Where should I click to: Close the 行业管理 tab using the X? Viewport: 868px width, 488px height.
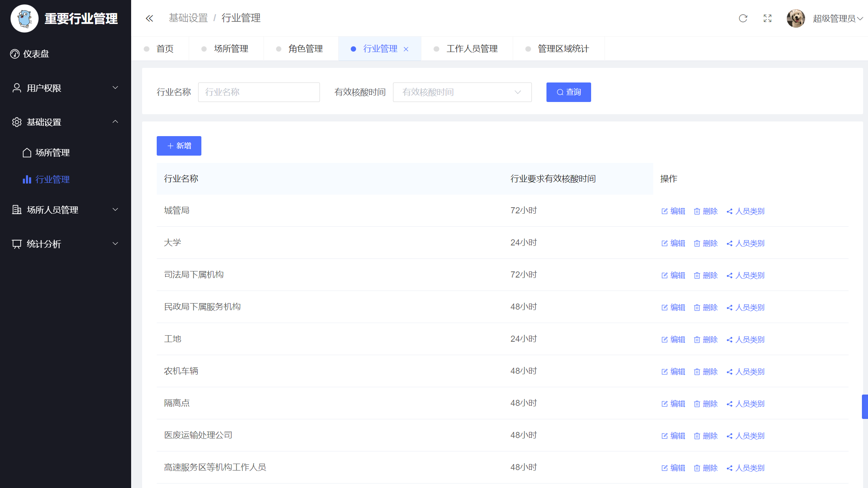tap(406, 49)
